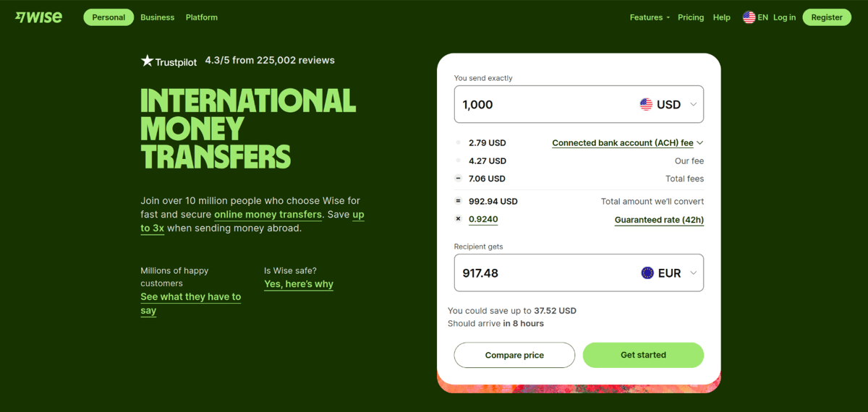Click the Register button

tap(827, 17)
